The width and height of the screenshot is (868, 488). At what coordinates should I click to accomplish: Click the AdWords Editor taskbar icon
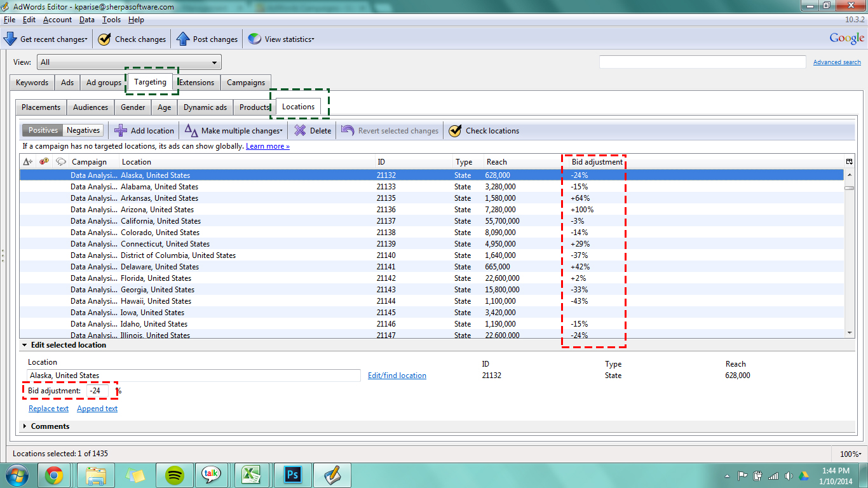(332, 475)
